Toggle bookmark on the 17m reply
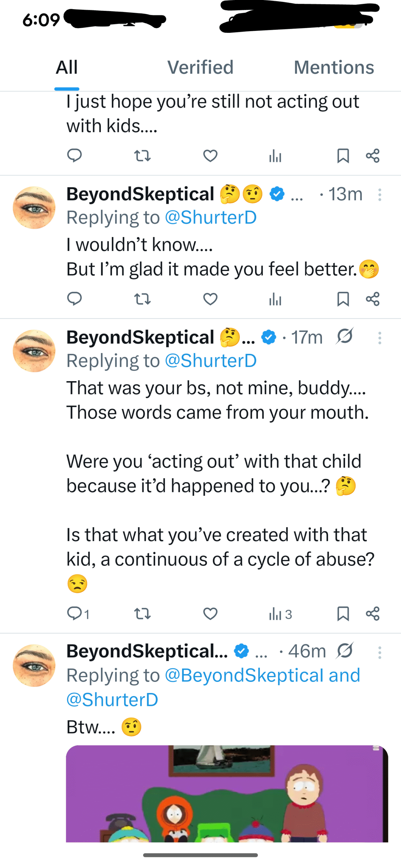The width and height of the screenshot is (401, 868). (x=343, y=614)
